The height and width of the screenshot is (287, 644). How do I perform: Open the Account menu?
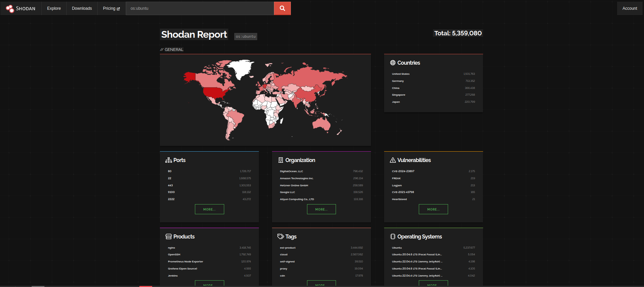point(630,8)
